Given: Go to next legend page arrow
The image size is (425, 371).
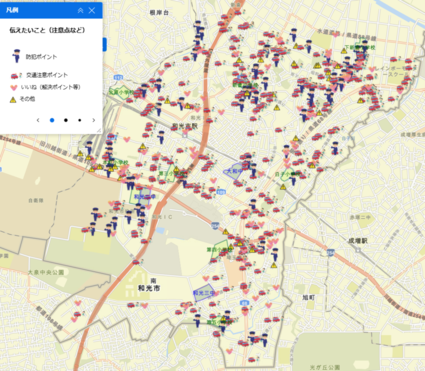Looking at the screenshot, I should pyautogui.click(x=94, y=120).
